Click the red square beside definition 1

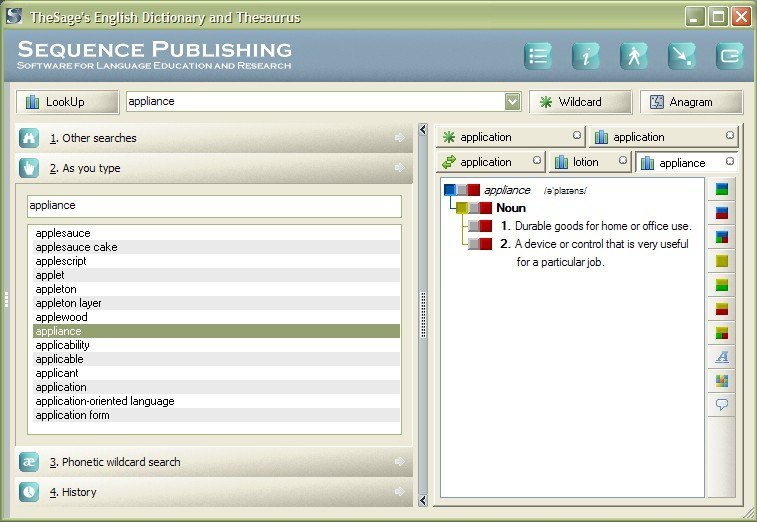[486, 226]
